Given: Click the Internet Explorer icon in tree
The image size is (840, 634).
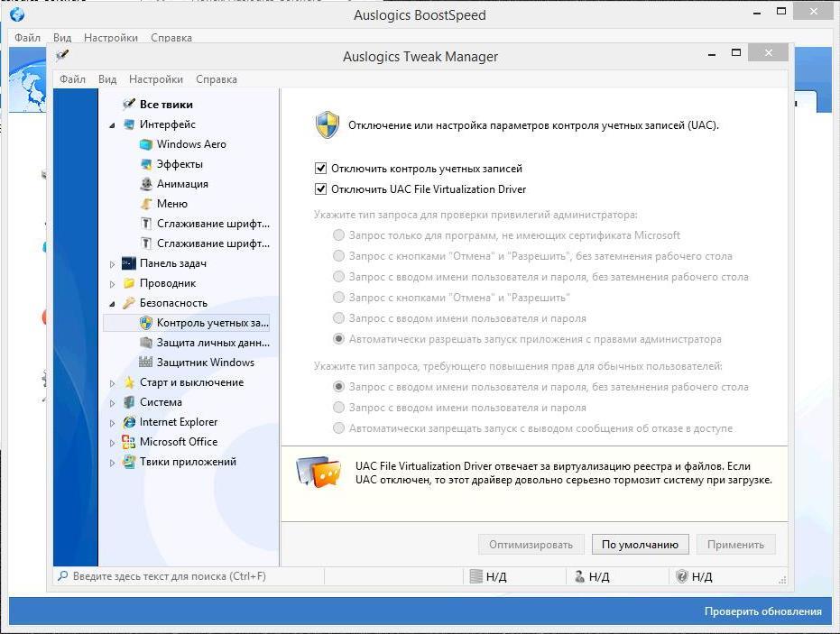Looking at the screenshot, I should pyautogui.click(x=128, y=422).
